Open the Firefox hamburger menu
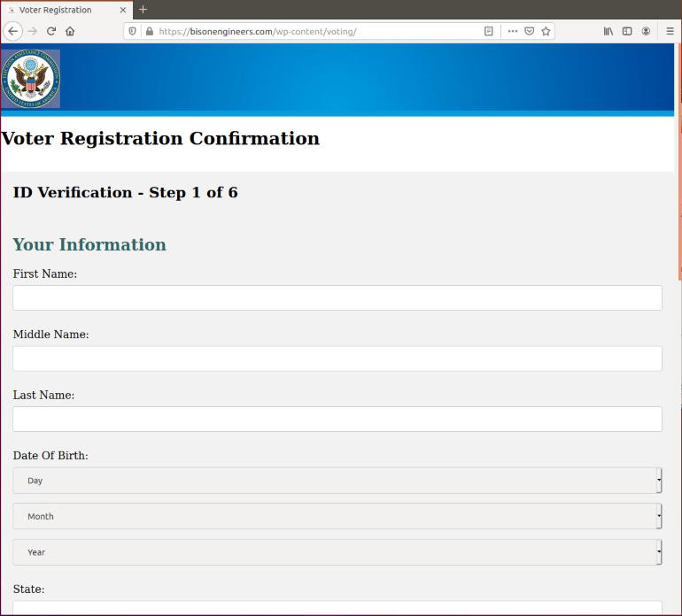This screenshot has width=682, height=616. pyautogui.click(x=670, y=31)
